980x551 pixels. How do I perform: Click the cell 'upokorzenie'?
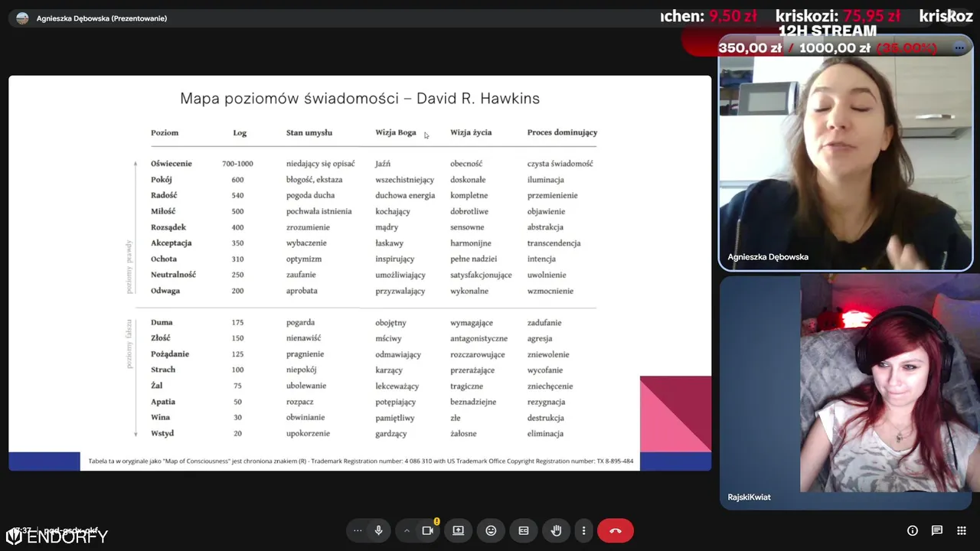tap(309, 433)
